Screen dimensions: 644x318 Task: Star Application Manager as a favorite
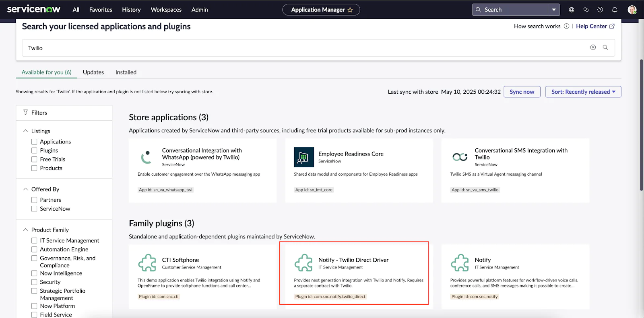click(x=350, y=10)
